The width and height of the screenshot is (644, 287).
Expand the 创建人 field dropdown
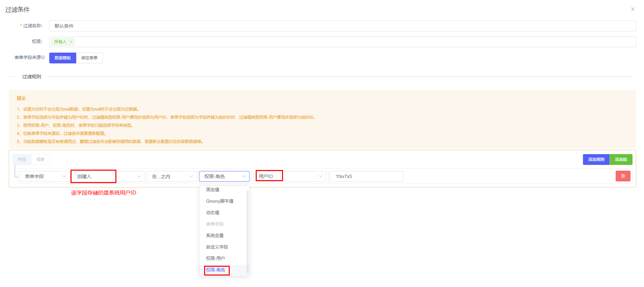(x=108, y=176)
